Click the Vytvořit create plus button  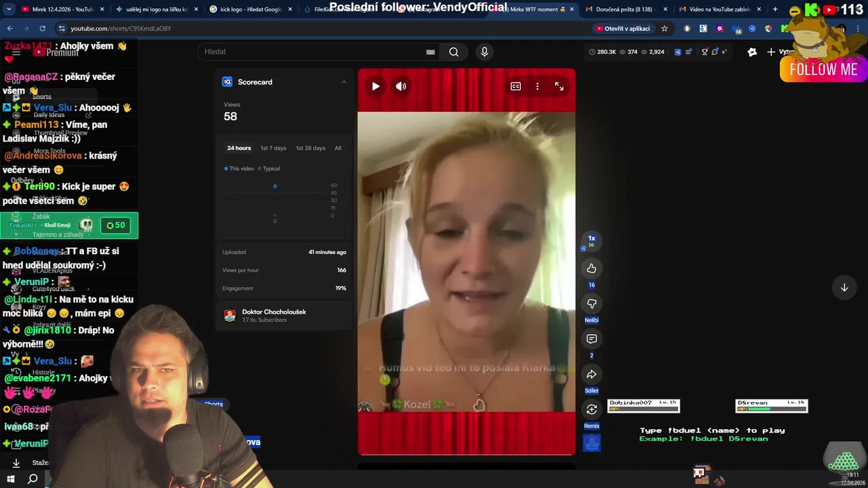[781, 52]
